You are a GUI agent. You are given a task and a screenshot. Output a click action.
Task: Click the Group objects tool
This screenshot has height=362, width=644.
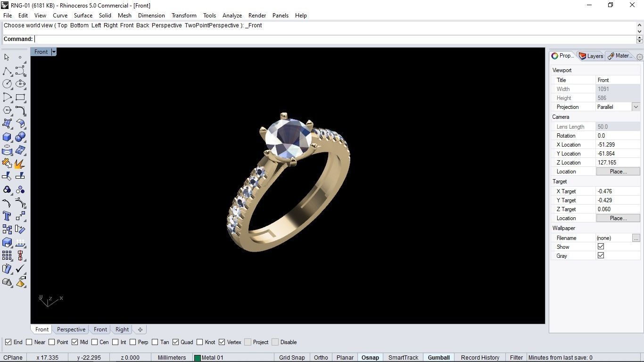coord(7,189)
